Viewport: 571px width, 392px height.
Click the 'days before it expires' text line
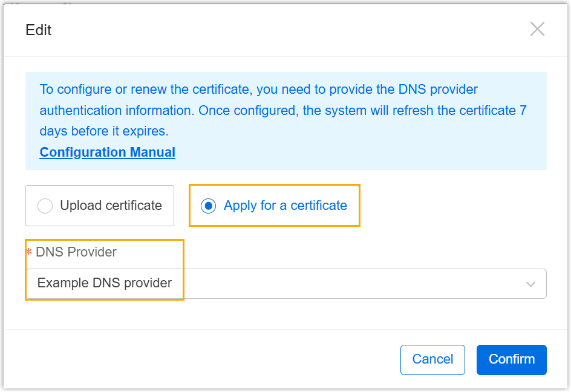point(104,131)
